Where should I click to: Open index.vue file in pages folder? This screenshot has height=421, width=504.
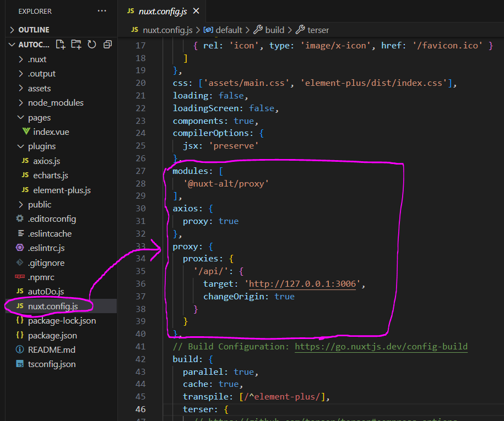pos(51,132)
